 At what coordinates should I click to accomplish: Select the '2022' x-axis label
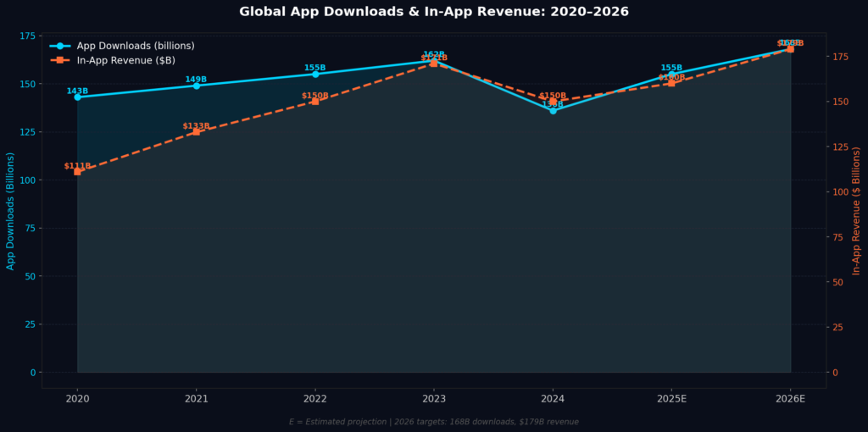315,399
